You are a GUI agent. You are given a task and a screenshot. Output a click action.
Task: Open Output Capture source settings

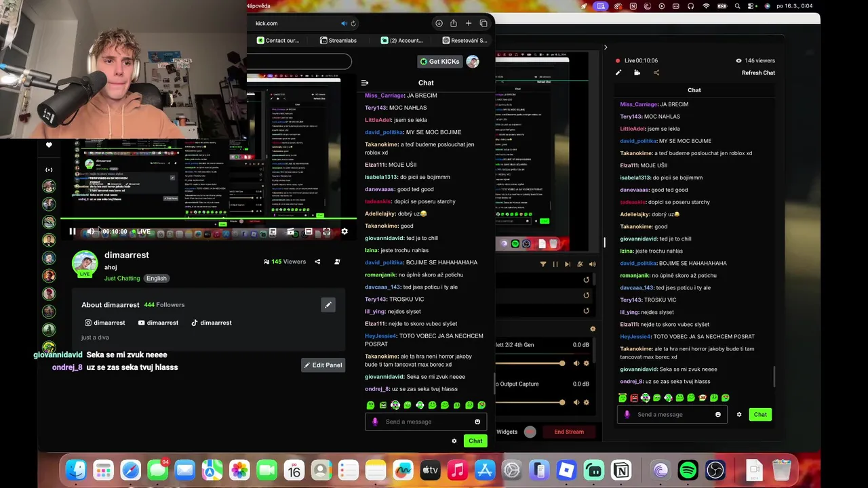click(x=587, y=403)
